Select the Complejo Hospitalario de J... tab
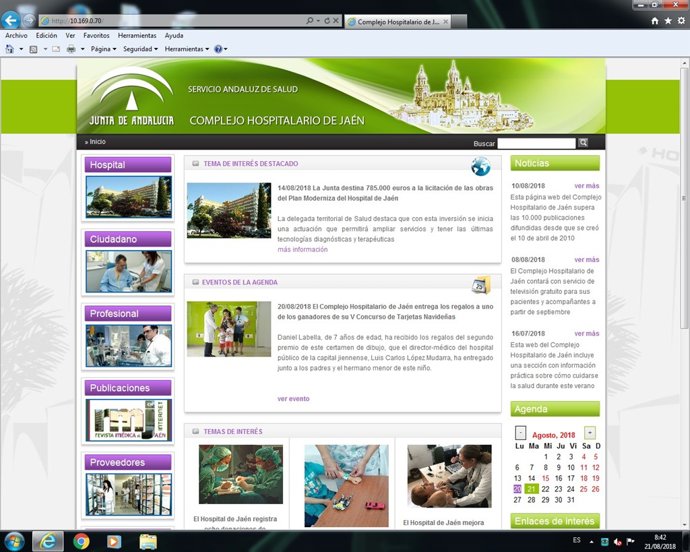 click(x=397, y=22)
